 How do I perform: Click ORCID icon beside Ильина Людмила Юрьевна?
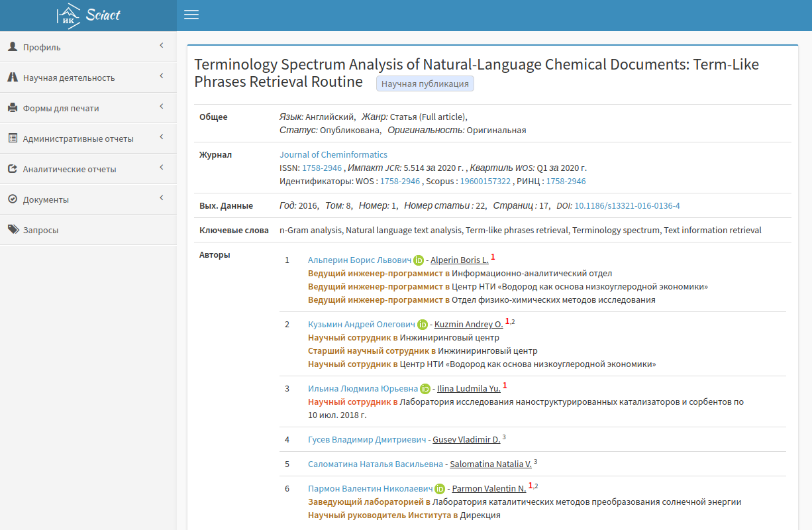coord(425,389)
